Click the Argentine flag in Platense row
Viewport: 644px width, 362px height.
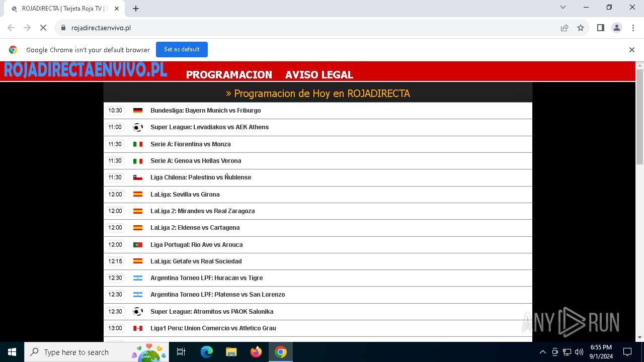click(138, 295)
